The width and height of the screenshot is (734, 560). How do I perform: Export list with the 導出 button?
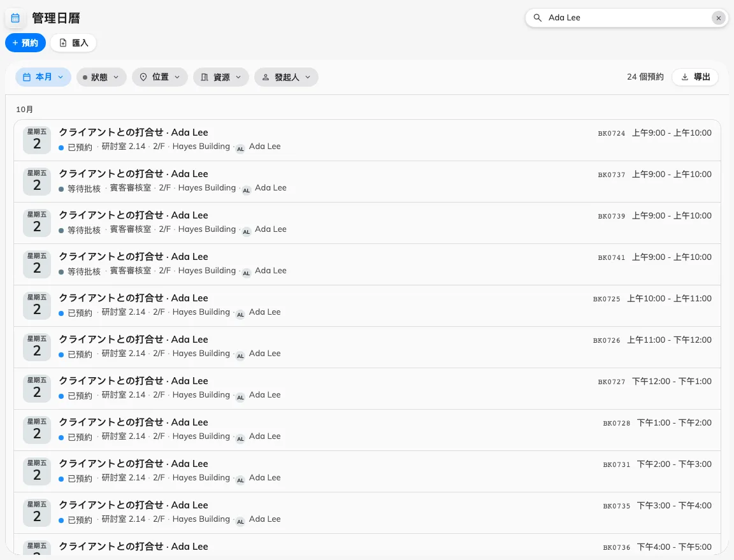[695, 77]
